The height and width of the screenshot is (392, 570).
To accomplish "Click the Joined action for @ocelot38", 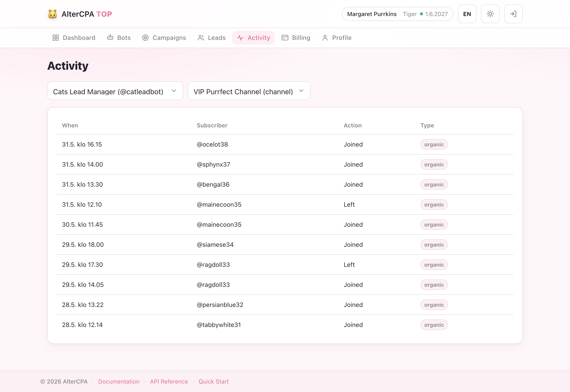I will (x=353, y=144).
